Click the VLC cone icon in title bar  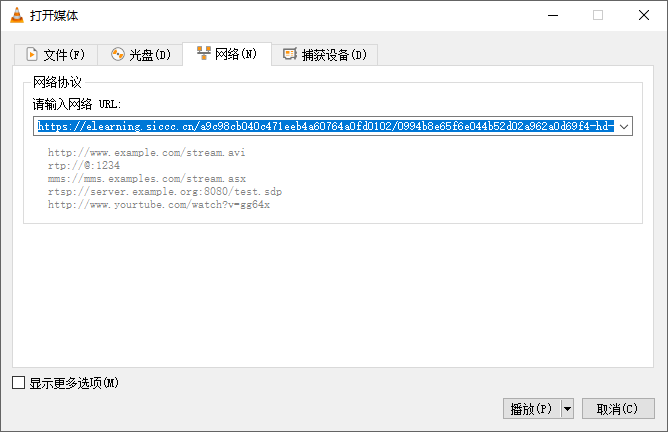16,15
